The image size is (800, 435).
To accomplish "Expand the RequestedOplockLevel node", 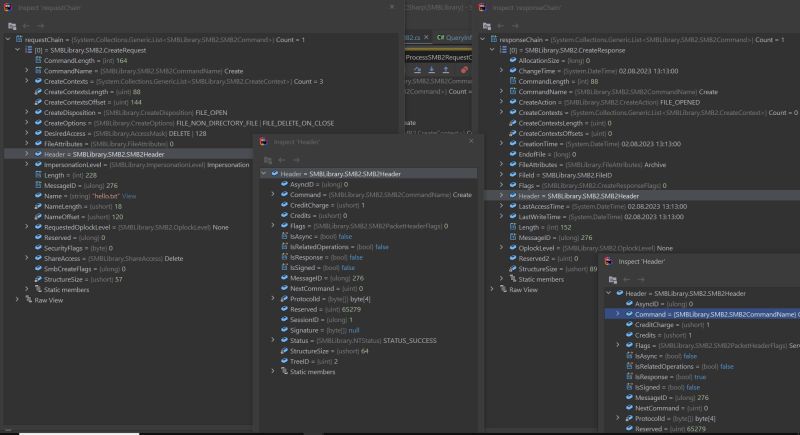I will tap(27, 227).
